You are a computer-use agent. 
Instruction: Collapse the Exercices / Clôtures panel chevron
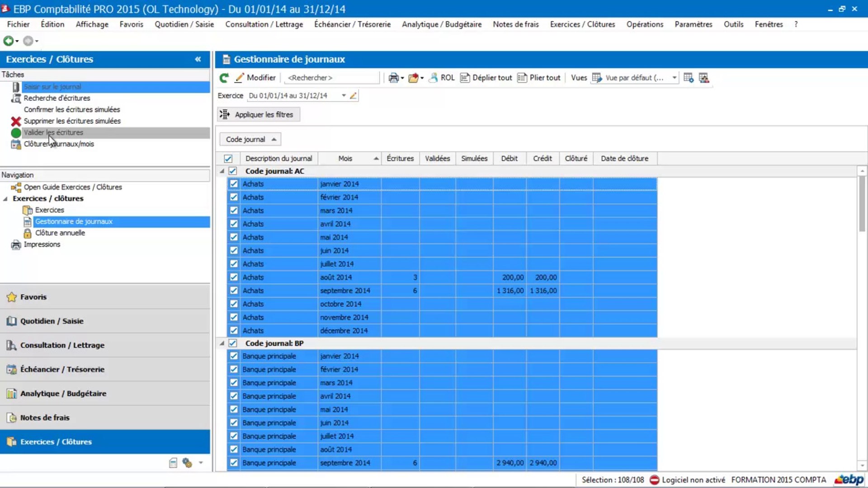(198, 59)
